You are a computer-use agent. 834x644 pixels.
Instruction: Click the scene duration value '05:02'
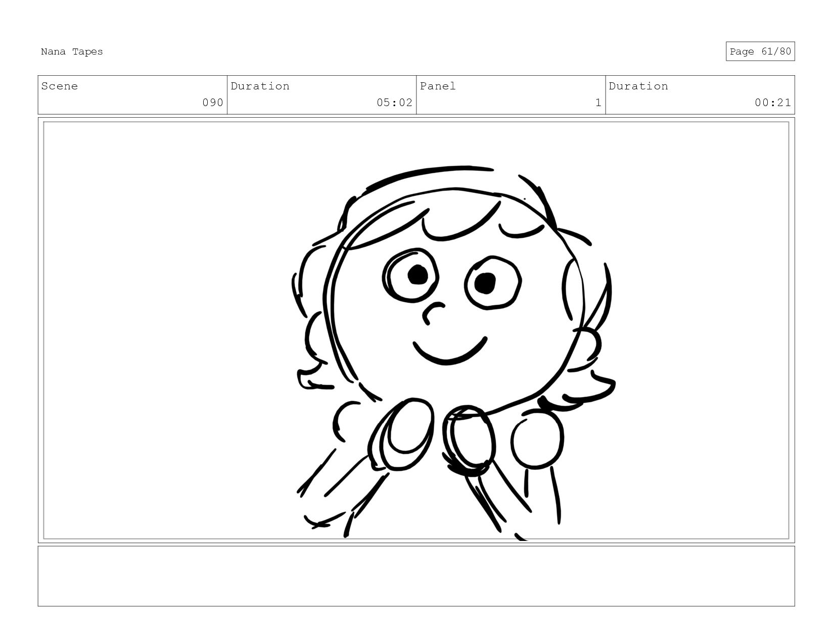(x=394, y=103)
